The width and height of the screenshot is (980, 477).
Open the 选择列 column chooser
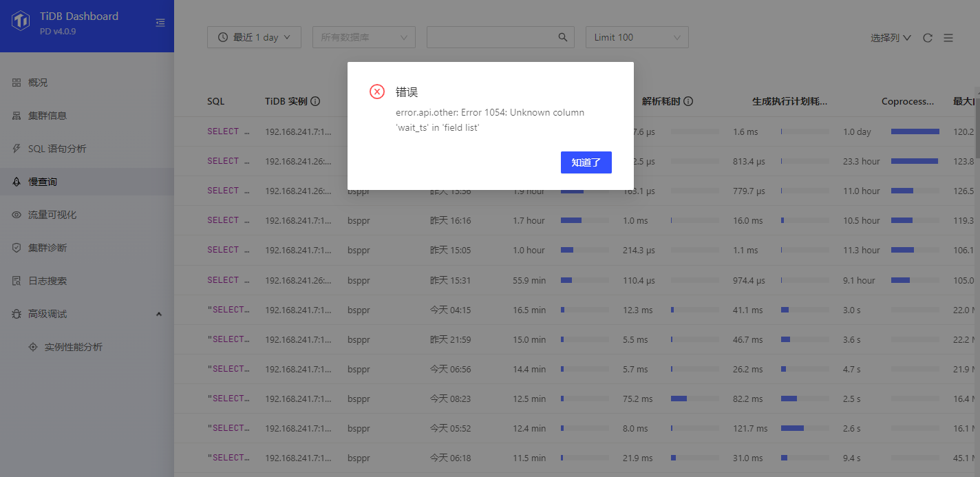pos(891,39)
